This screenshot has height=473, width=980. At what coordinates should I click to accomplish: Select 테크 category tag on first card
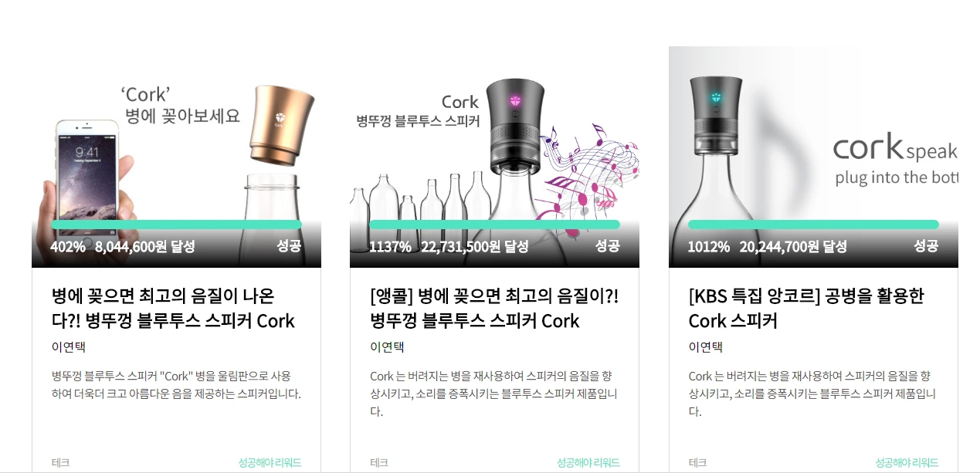[x=60, y=463]
